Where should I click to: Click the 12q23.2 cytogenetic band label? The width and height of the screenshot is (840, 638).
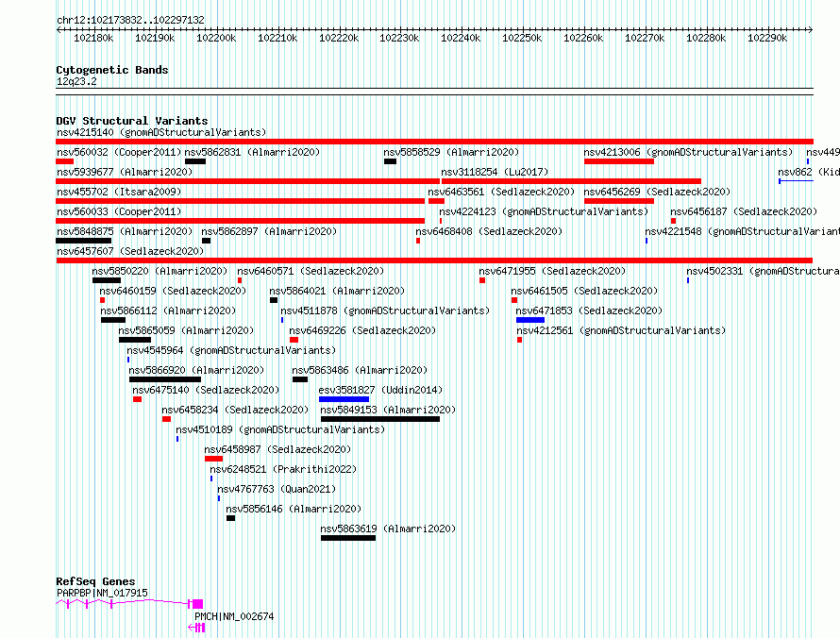(76, 81)
